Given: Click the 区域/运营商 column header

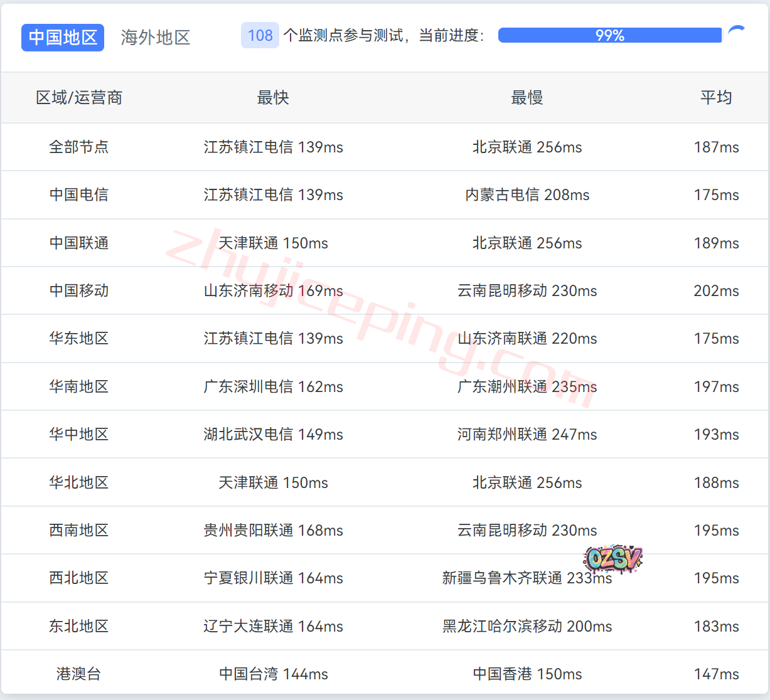Looking at the screenshot, I should (79, 98).
